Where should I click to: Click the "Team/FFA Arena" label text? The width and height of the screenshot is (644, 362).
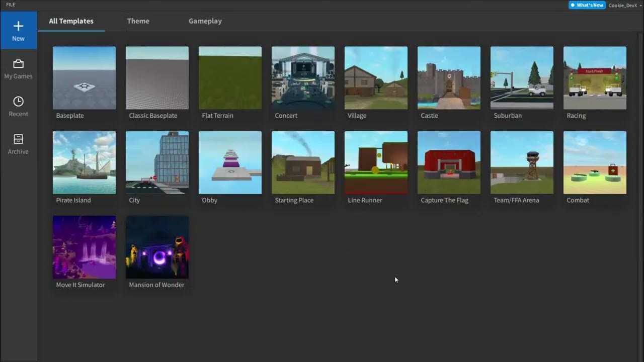[x=516, y=200]
